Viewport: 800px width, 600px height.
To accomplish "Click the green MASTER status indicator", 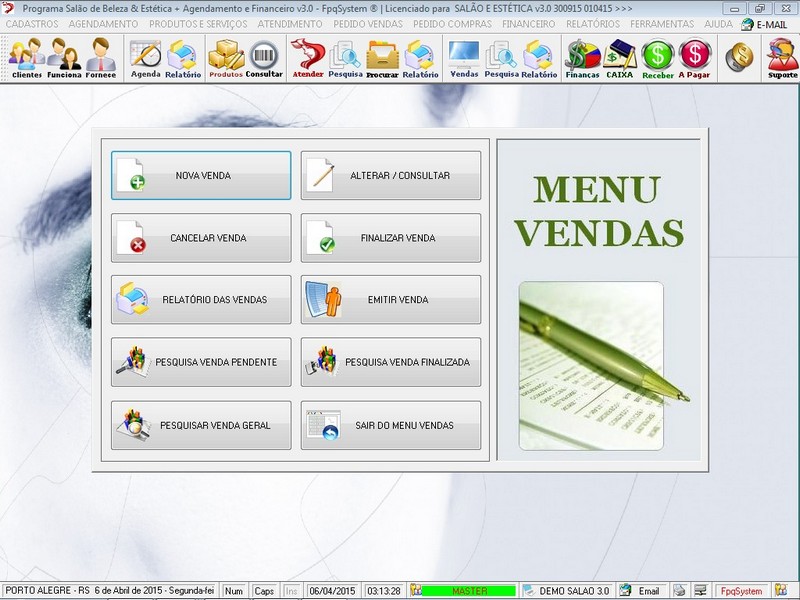I will (469, 591).
